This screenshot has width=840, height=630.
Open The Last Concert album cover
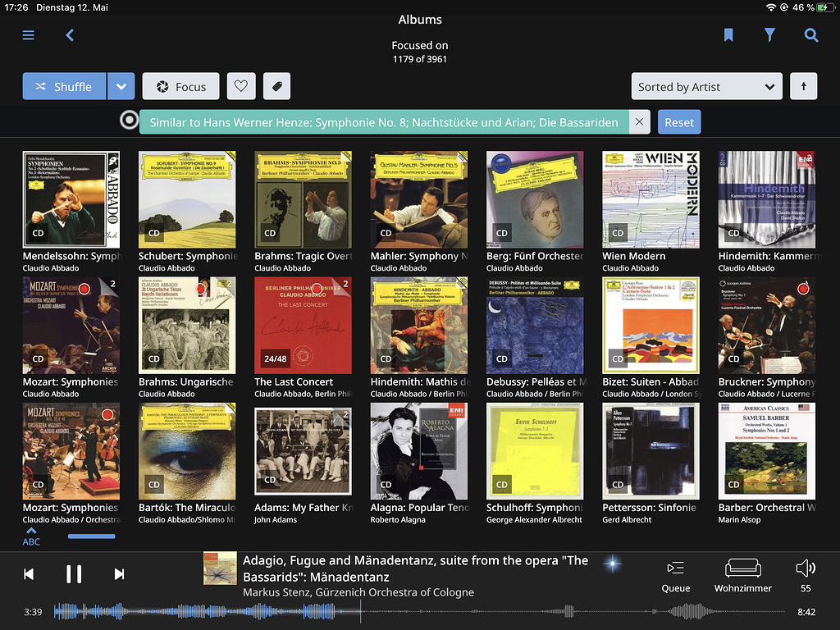click(x=304, y=325)
